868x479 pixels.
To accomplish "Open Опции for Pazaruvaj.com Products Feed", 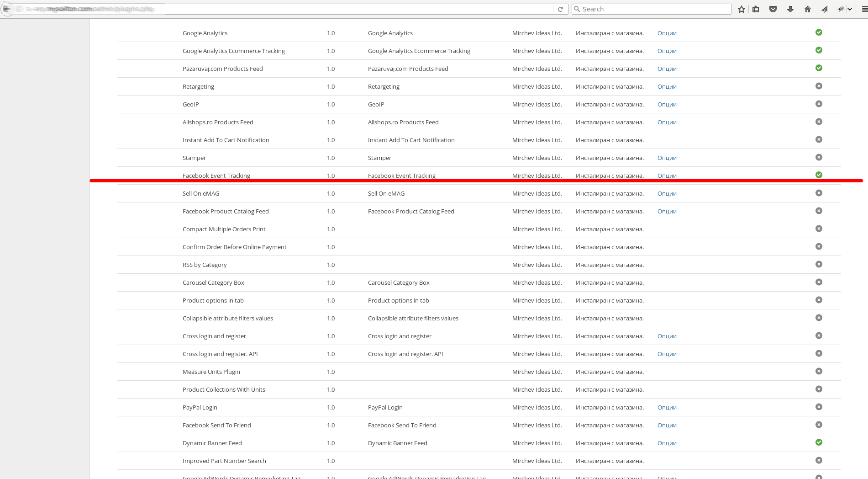I will click(667, 69).
